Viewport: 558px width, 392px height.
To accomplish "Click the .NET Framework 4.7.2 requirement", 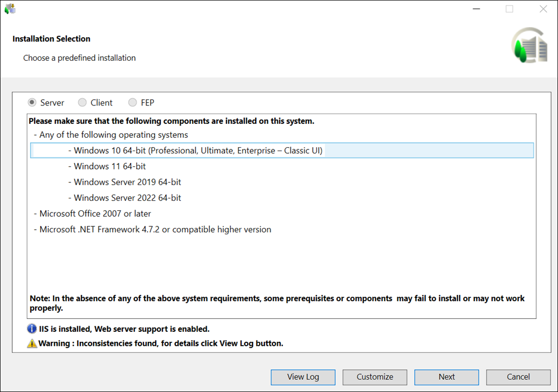I will (155, 229).
